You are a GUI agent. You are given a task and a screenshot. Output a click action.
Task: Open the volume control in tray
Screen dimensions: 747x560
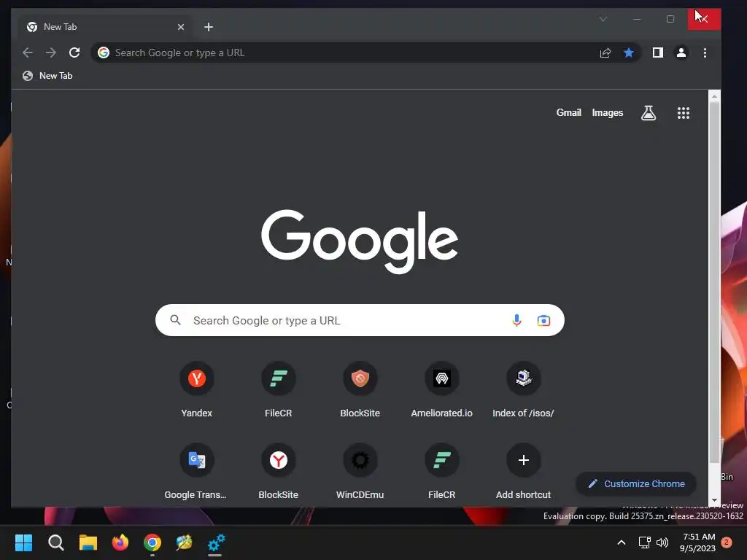pyautogui.click(x=662, y=542)
